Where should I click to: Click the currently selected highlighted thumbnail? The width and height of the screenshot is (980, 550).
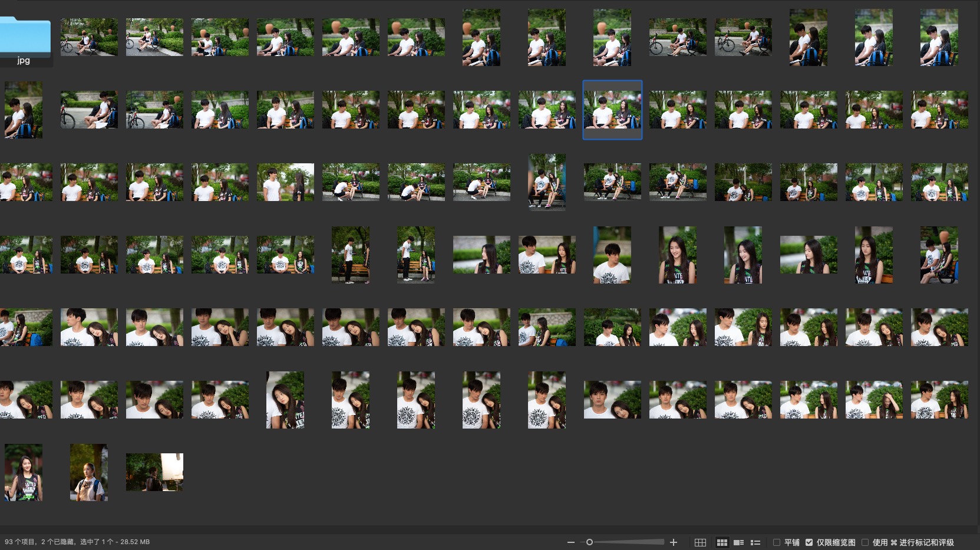[612, 110]
